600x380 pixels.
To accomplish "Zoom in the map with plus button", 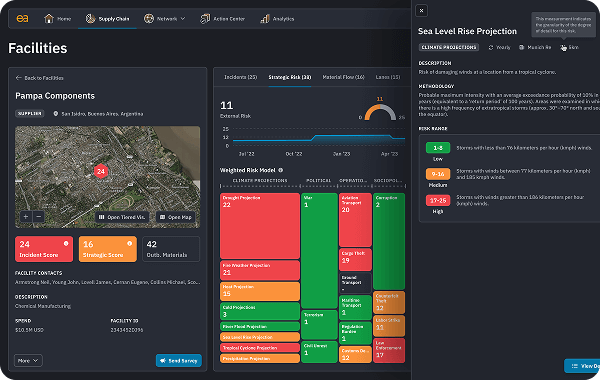I will tap(26, 217).
